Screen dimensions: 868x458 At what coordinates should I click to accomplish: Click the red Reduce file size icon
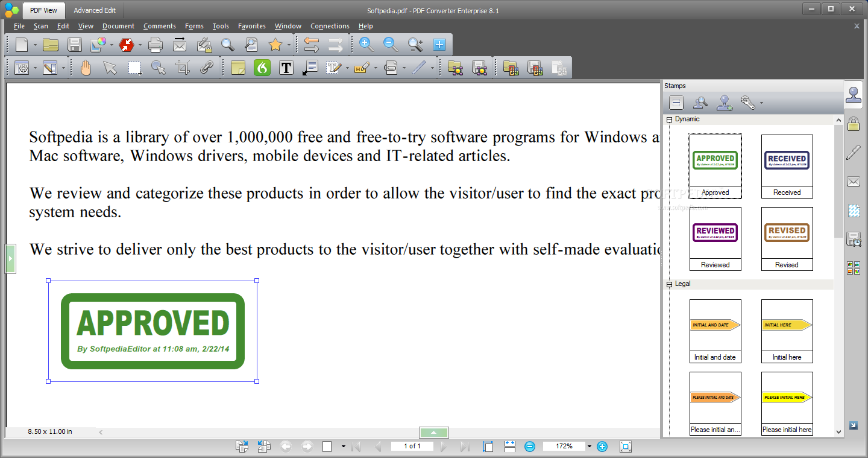(x=127, y=44)
